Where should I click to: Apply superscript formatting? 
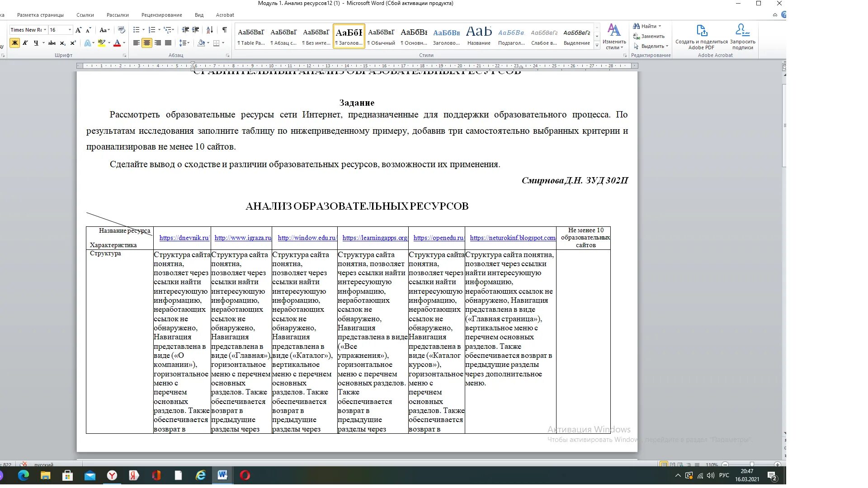(73, 43)
